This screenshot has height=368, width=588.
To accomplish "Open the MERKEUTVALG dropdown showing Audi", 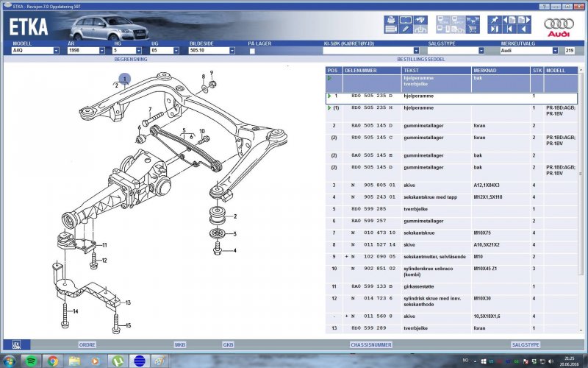I will [x=530, y=51].
